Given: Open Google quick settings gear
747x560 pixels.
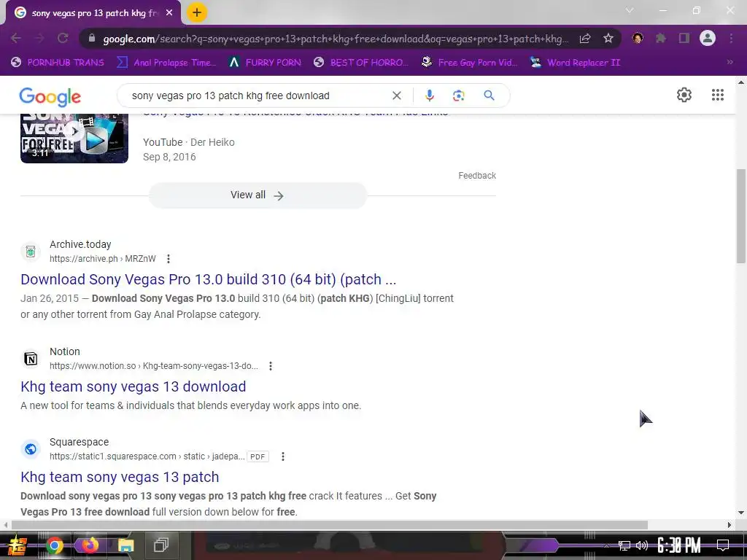Looking at the screenshot, I should coord(684,95).
